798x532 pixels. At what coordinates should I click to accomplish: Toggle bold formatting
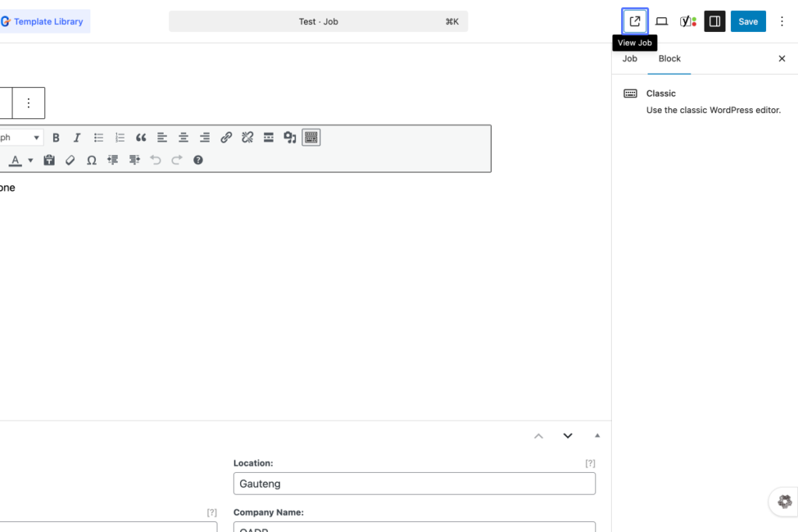[x=56, y=138]
